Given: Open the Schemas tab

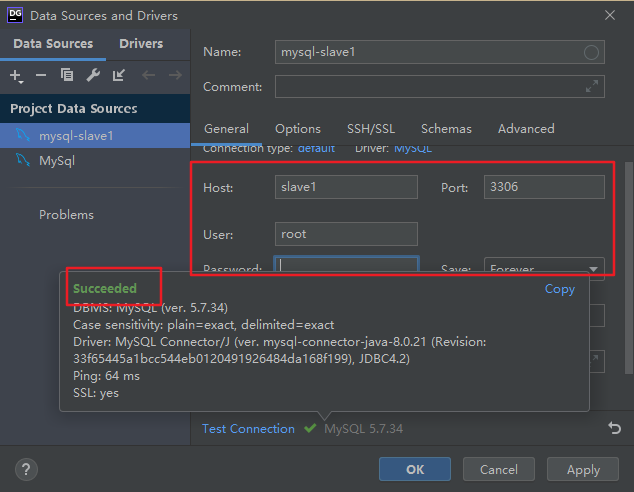Looking at the screenshot, I should (x=446, y=129).
